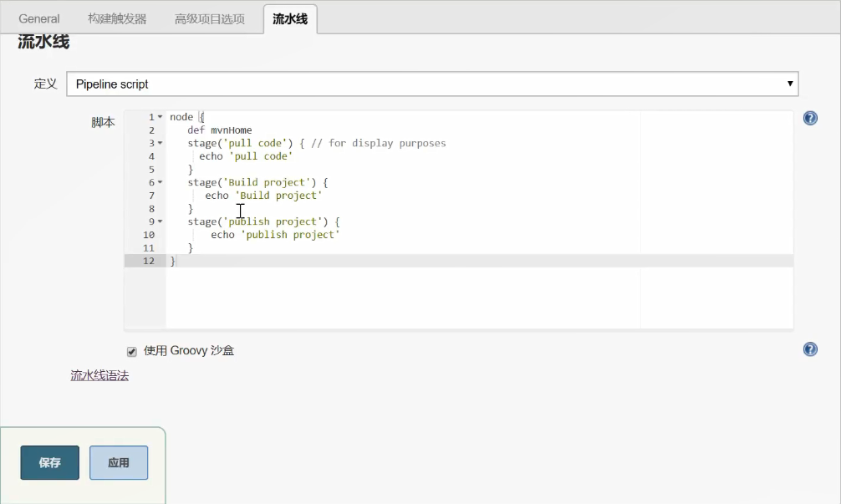Click the closing brace on line 8

point(191,209)
